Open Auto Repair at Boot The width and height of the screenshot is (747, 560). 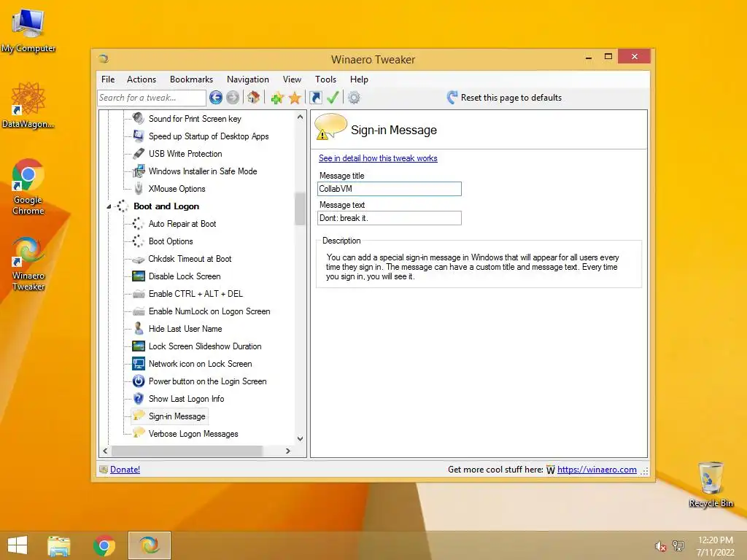[x=182, y=224]
